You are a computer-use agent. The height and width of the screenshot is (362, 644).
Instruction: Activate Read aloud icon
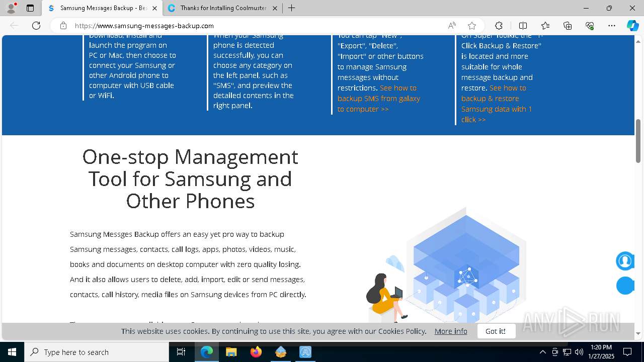coord(452,26)
